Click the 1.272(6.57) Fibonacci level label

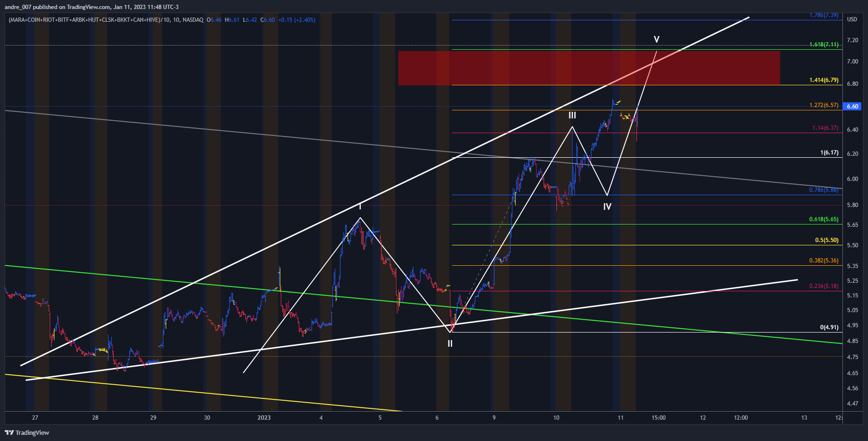824,105
